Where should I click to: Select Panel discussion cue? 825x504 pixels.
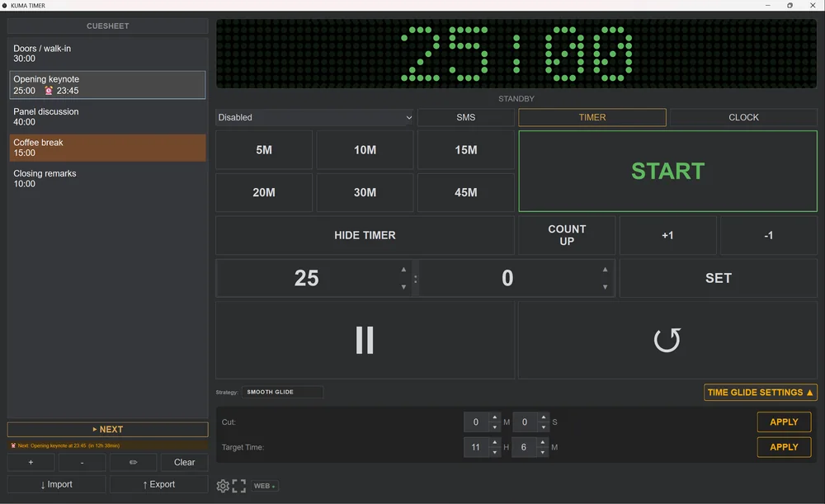(107, 116)
